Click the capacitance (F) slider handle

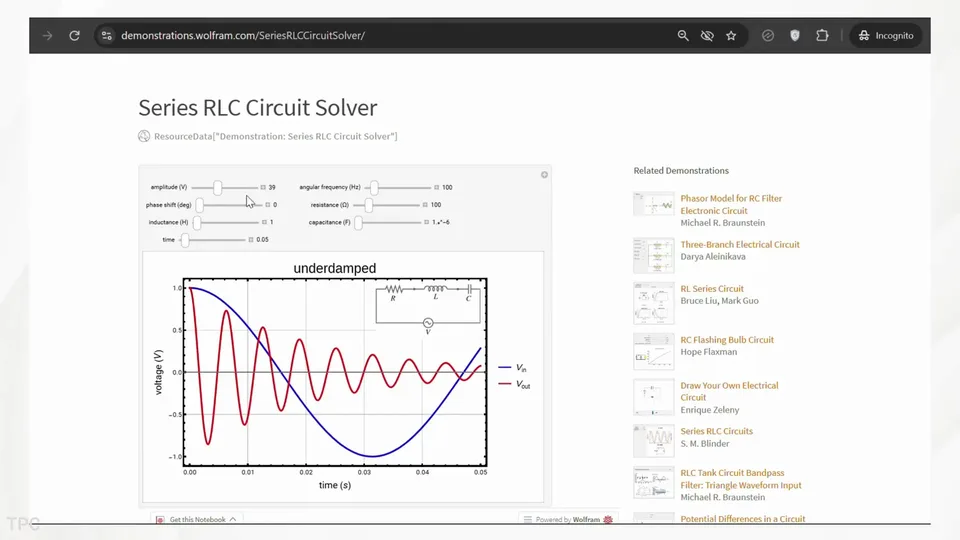pos(359,222)
